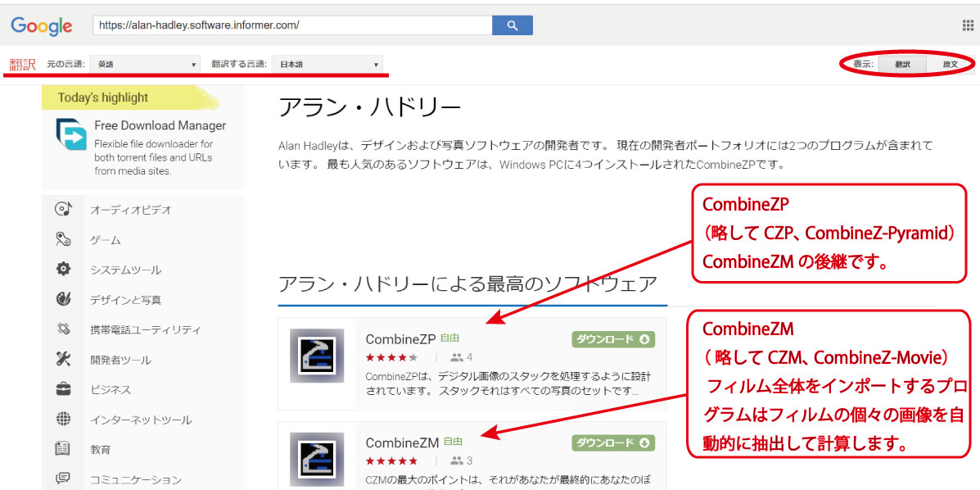Click the 自由 label next to CombineZP
980x490 pixels.
pos(449,338)
